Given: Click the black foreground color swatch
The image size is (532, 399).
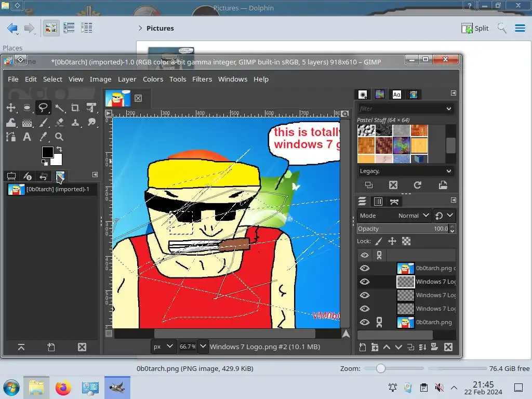Looking at the screenshot, I should [x=47, y=152].
